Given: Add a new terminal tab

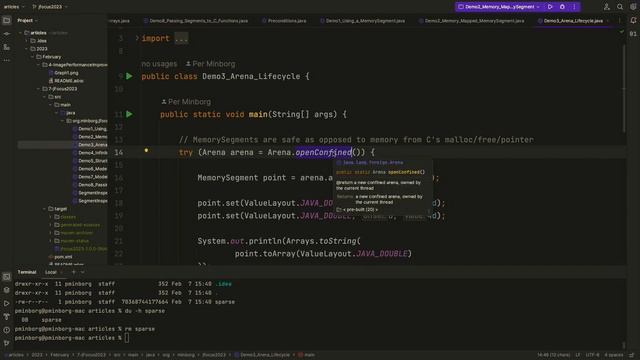Looking at the screenshot, I should pos(74,272).
